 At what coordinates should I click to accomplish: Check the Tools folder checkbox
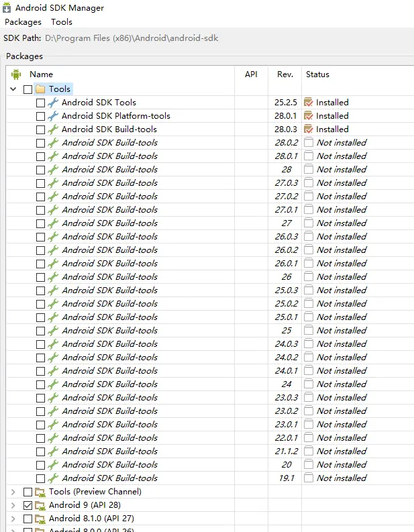point(28,89)
